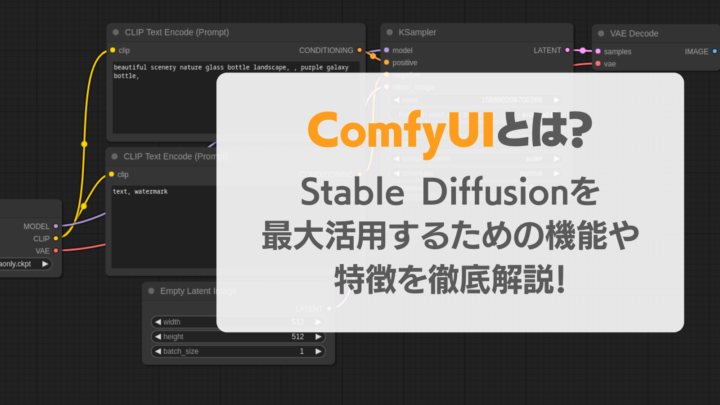The height and width of the screenshot is (405, 720).
Task: Click the VAE Decode samples input socket
Action: (x=598, y=51)
